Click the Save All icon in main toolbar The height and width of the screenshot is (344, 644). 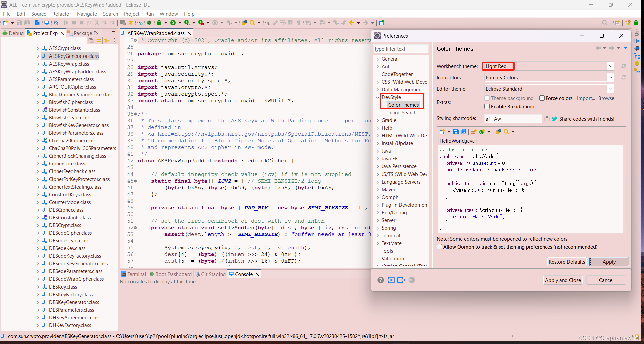click(x=27, y=23)
